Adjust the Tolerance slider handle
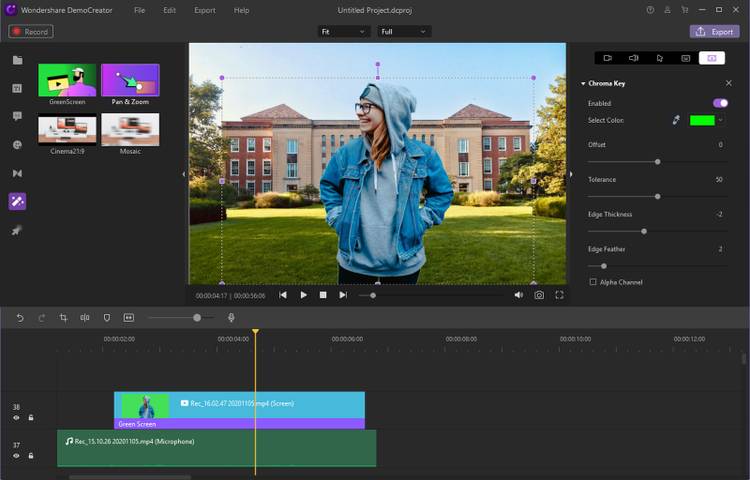Viewport: 750px width, 480px height. click(x=658, y=196)
